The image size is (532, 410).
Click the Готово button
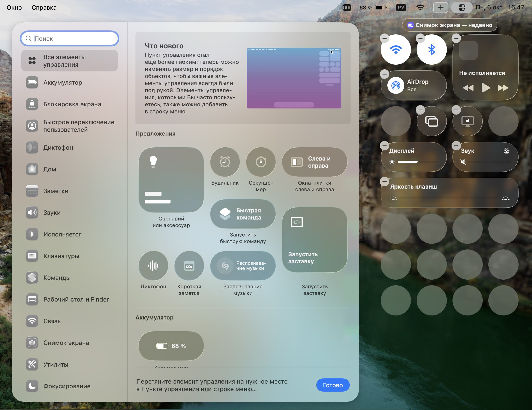332,385
